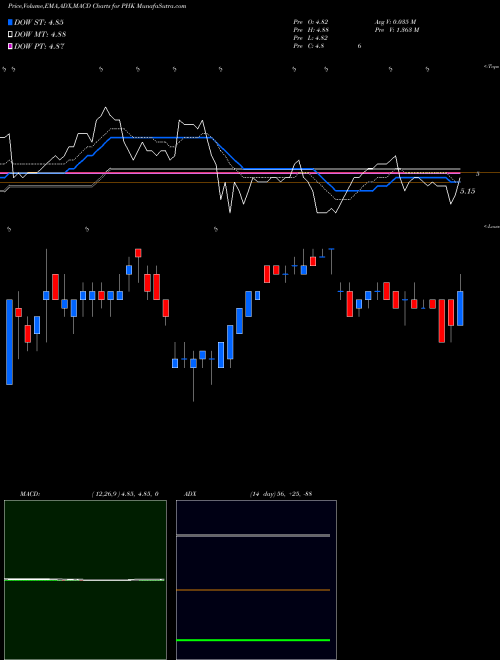Click the 'Pre H: 4.88' high value
500x660 pixels.
coord(311,29)
